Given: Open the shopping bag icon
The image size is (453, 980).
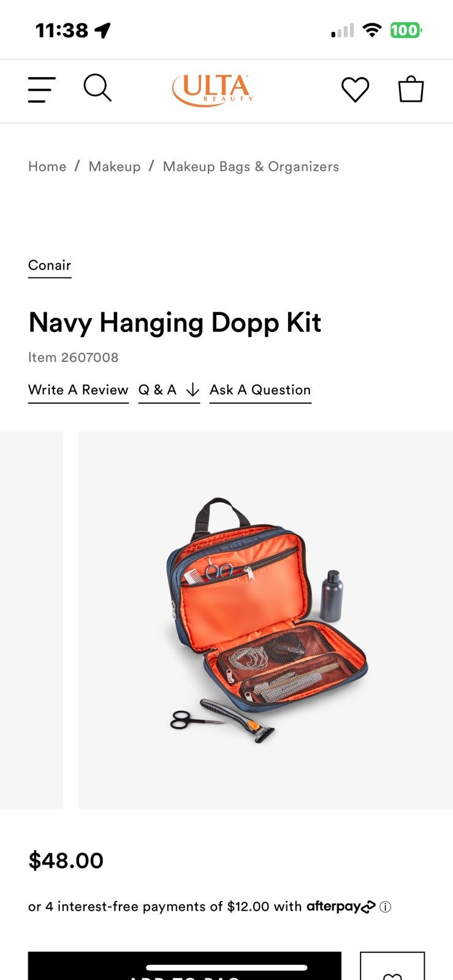Looking at the screenshot, I should pyautogui.click(x=411, y=89).
